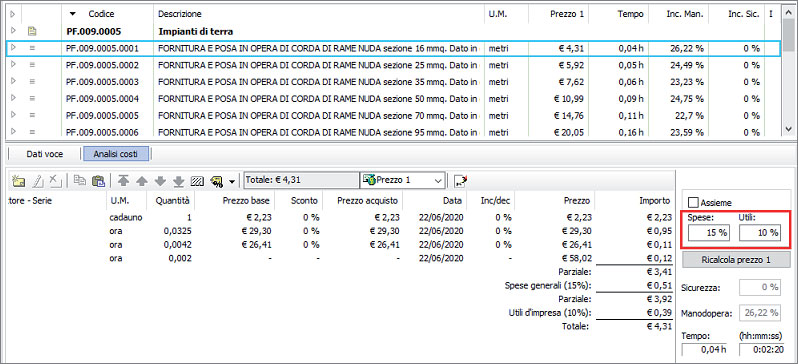Viewport: 798px width, 364px height.
Task: Click the equals icon of PF.009.0005.0001 row
Action: (x=32, y=48)
